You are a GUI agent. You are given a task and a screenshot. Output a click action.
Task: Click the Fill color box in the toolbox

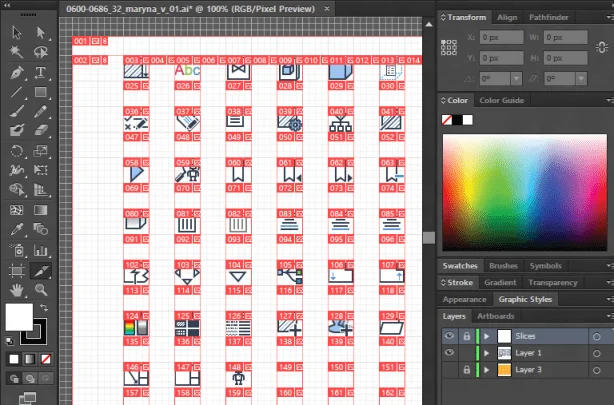(19, 317)
